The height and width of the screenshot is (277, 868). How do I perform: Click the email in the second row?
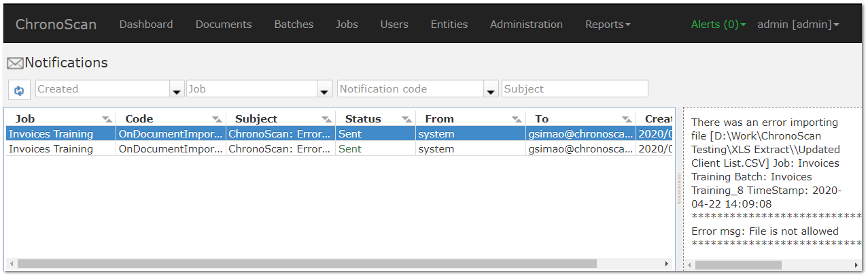[x=581, y=149]
